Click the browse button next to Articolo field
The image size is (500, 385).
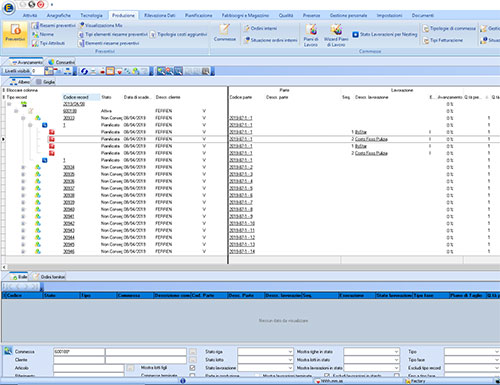130,368
